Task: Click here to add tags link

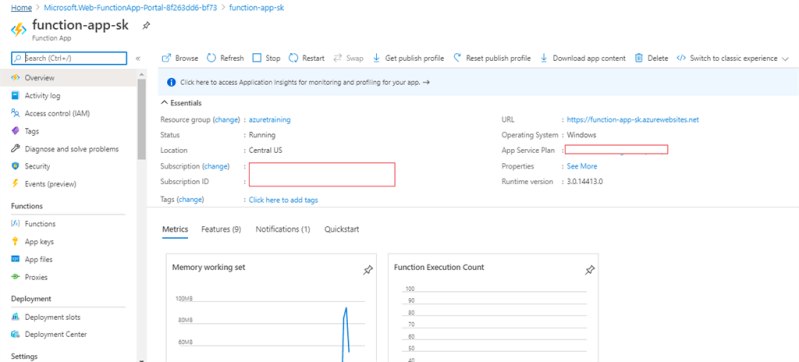Action: point(283,200)
